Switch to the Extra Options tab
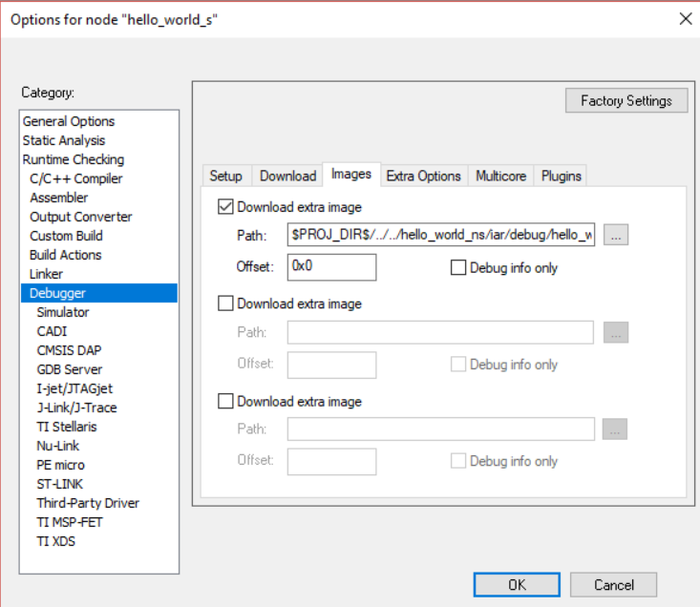 tap(423, 176)
